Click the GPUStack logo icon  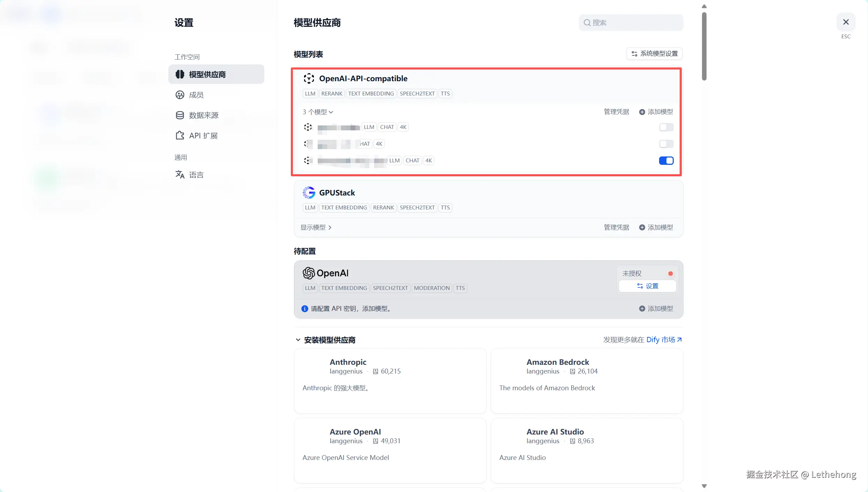(x=309, y=193)
